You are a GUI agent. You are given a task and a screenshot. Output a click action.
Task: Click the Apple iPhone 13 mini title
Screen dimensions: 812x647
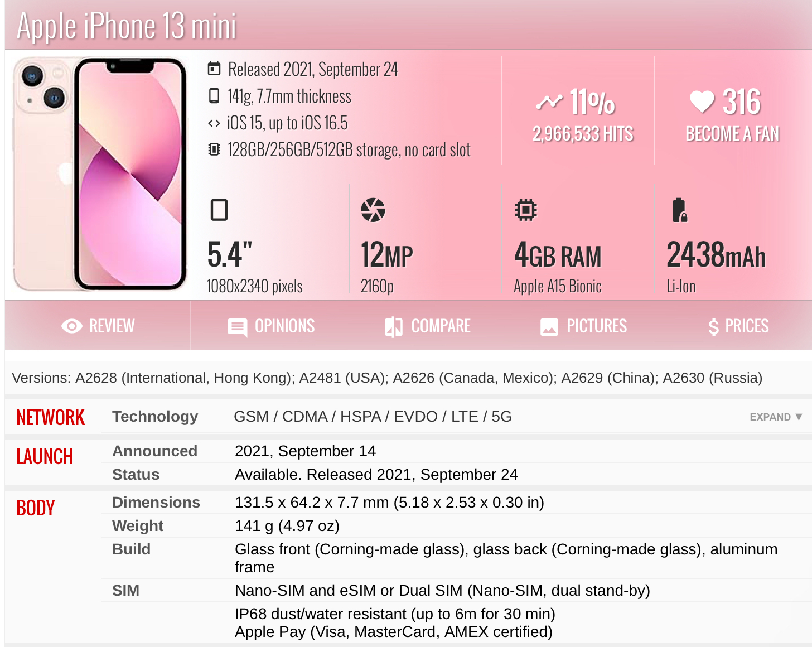pyautogui.click(x=127, y=26)
